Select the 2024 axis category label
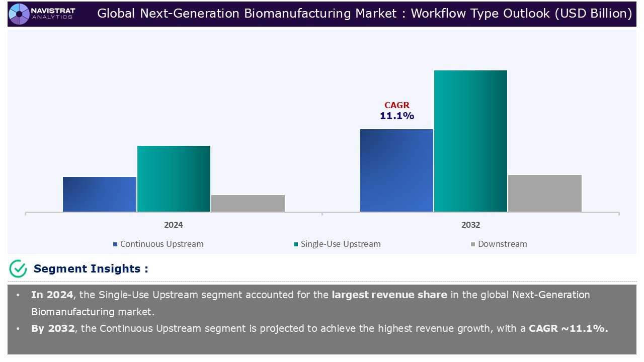The image size is (644, 362). 174,225
